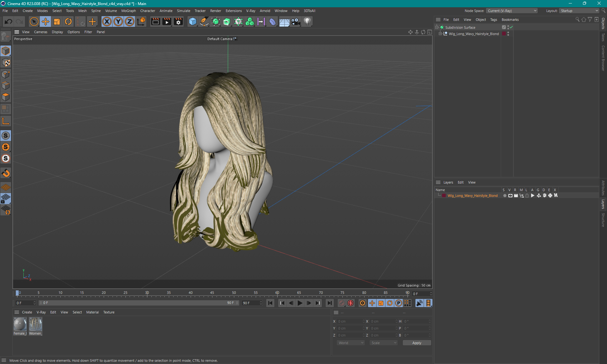Viewport: 607px width, 364px height.
Task: Open the V-Ray menu in menu bar
Action: 251,11
